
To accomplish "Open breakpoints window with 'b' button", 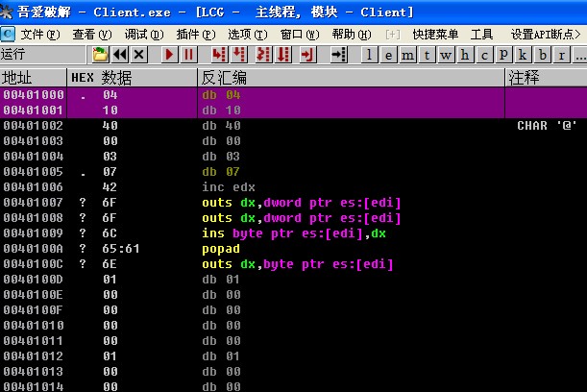I will [x=543, y=55].
